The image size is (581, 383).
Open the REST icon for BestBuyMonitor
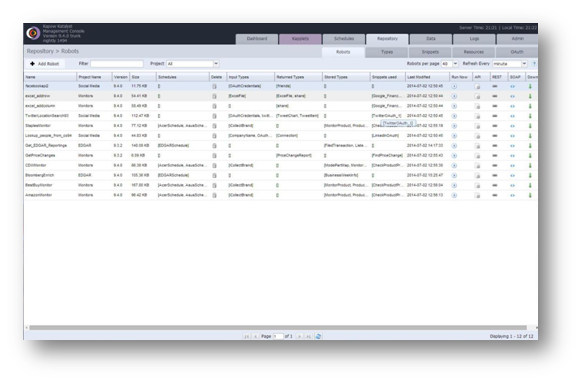tap(495, 185)
